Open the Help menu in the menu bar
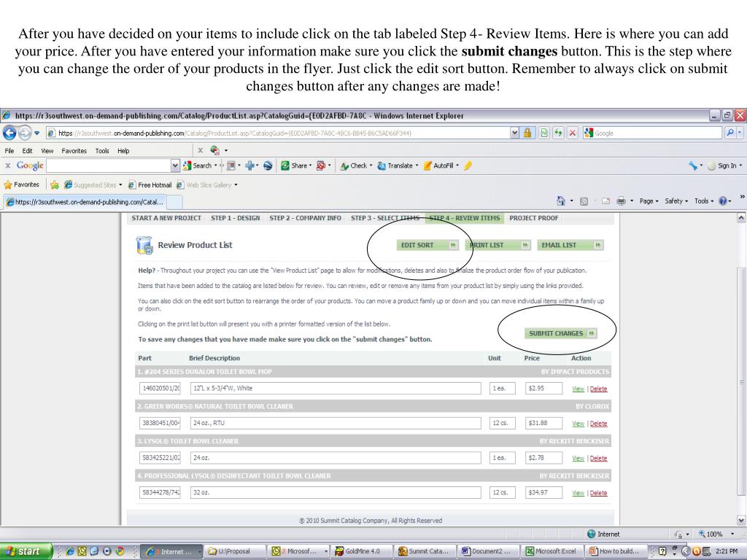Screen dimensions: 747x560 coord(123,151)
